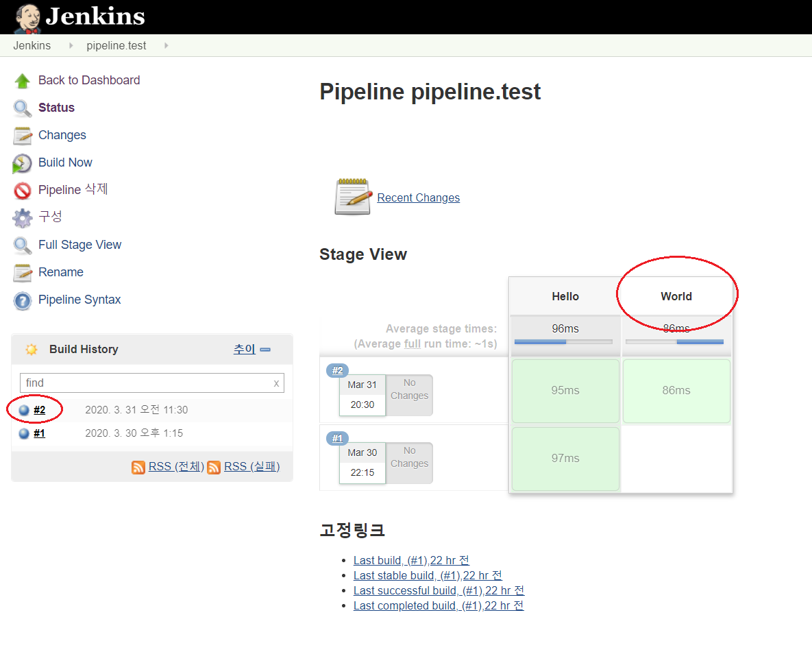Click the Status magnifier icon
812x652 pixels.
pyautogui.click(x=22, y=108)
